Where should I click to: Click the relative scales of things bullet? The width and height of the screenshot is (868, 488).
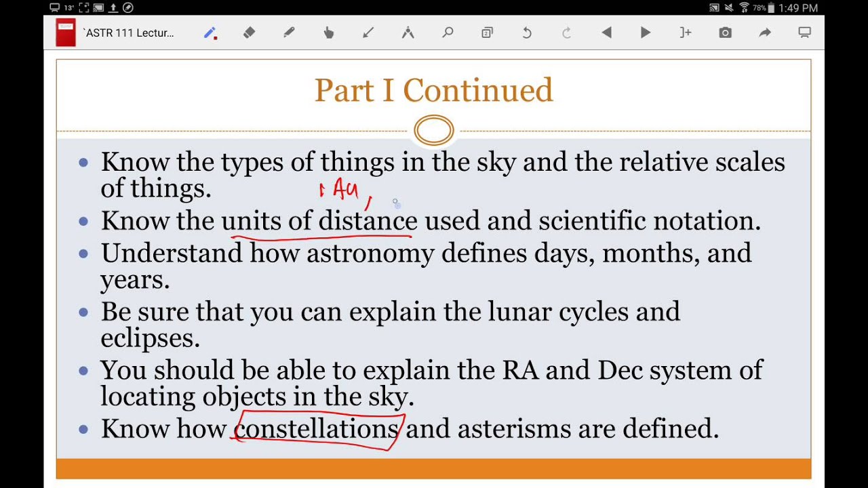(x=442, y=175)
